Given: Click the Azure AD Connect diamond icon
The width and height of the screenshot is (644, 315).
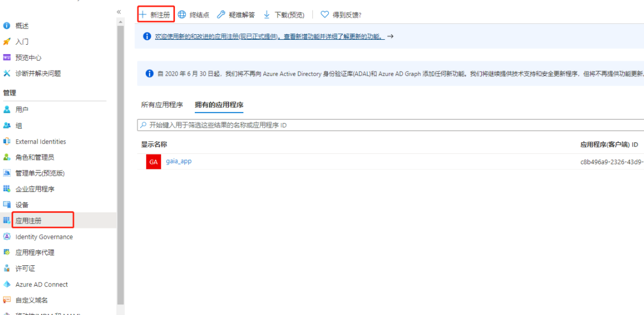Looking at the screenshot, I should point(6,284).
